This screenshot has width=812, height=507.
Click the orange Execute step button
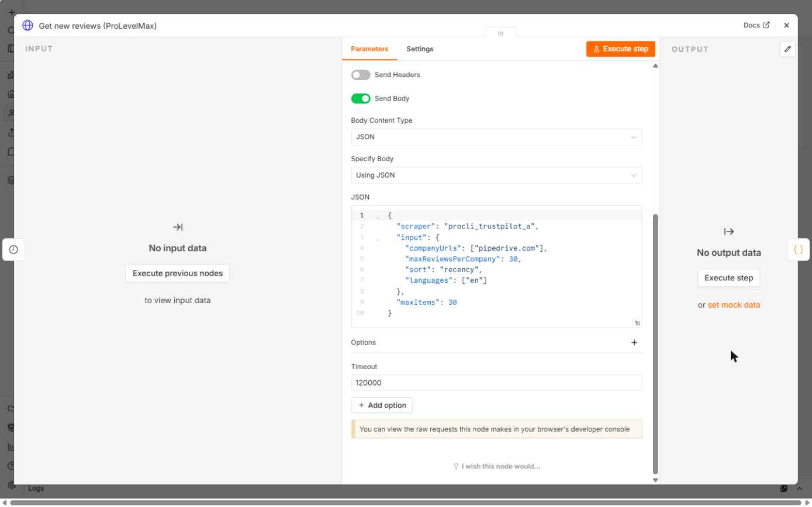(621, 49)
